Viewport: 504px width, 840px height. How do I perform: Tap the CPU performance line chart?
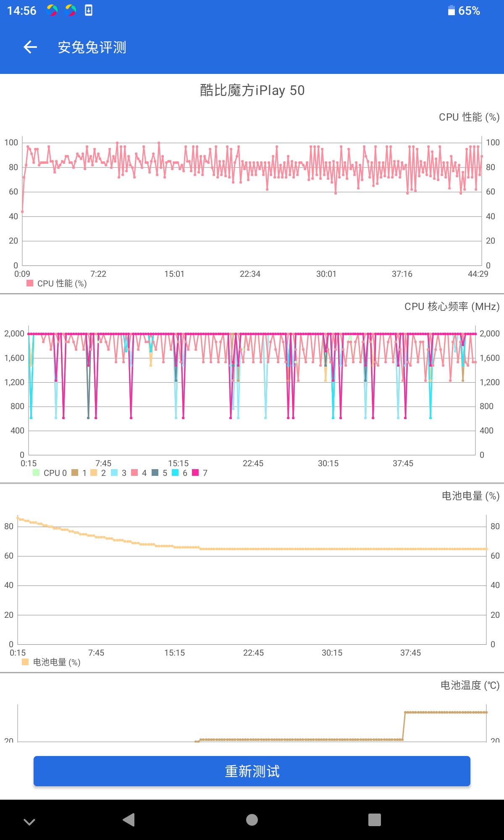click(252, 202)
